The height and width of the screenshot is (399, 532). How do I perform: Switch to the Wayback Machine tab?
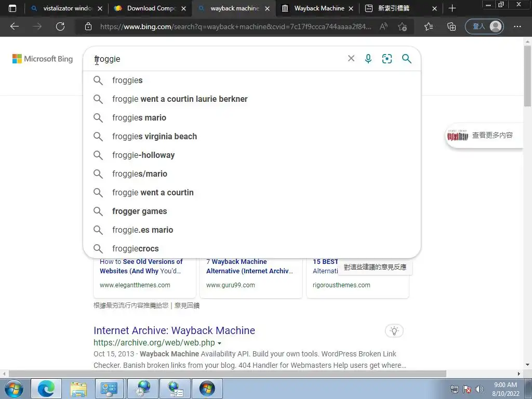(319, 8)
